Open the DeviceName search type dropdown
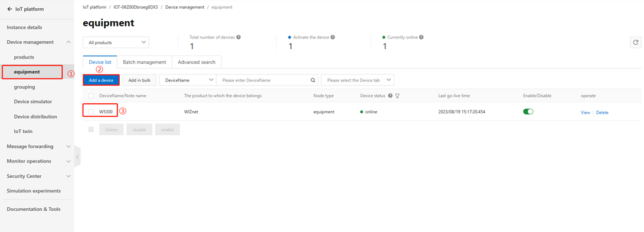This screenshot has width=644, height=232. (188, 80)
